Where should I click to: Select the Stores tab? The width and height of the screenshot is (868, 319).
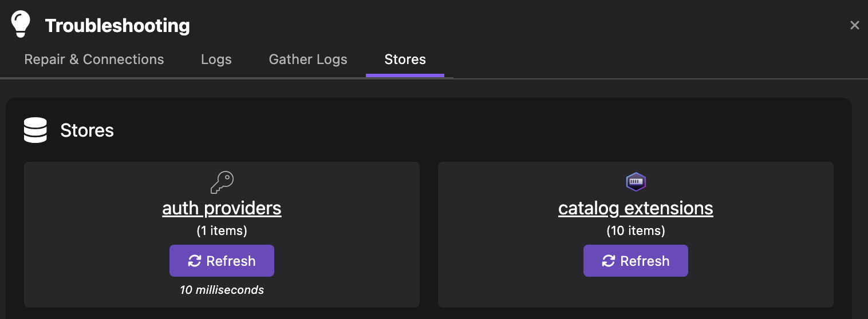pyautogui.click(x=405, y=59)
